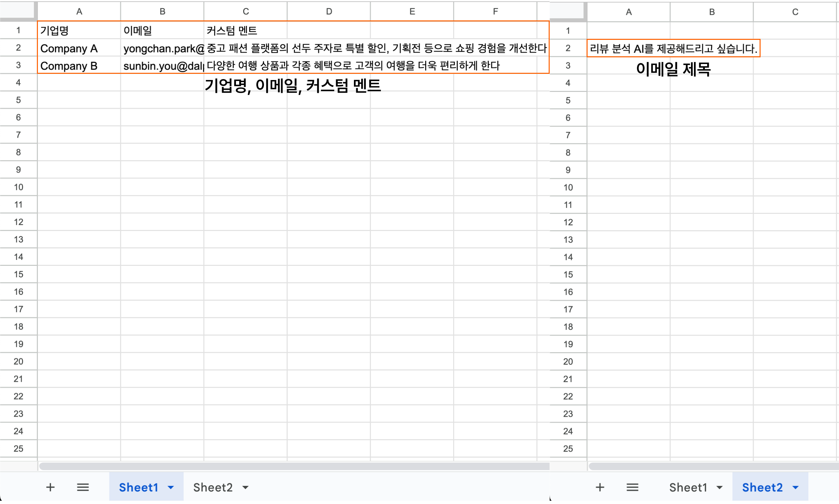This screenshot has height=504, width=839.
Task: Open the all sheets menu icon on left spreadsheet
Action: 82,487
